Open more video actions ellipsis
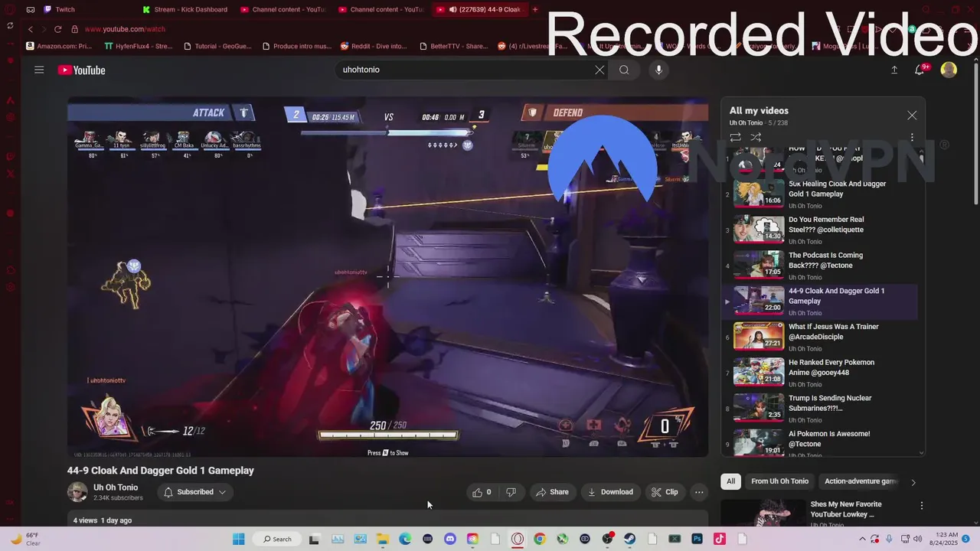Image resolution: width=980 pixels, height=551 pixels. point(699,492)
